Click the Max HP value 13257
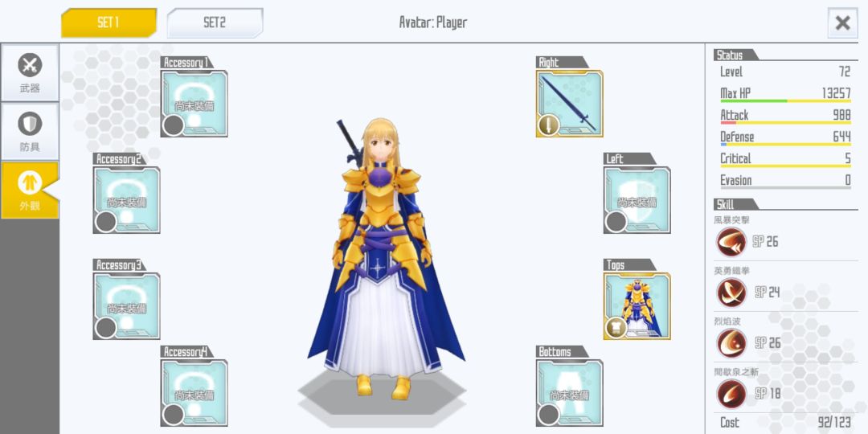 click(x=836, y=93)
